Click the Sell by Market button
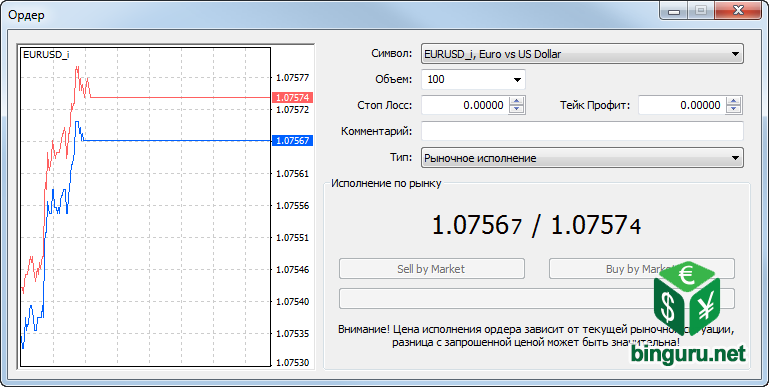This screenshot has width=769, height=387. point(432,269)
